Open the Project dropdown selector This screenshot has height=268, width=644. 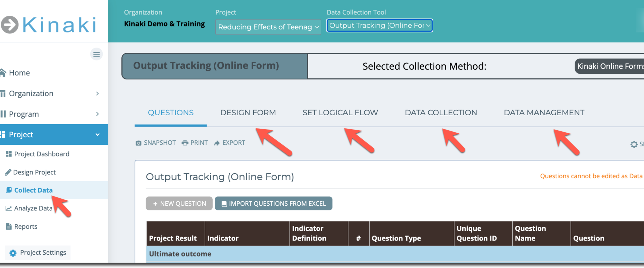[x=268, y=27]
